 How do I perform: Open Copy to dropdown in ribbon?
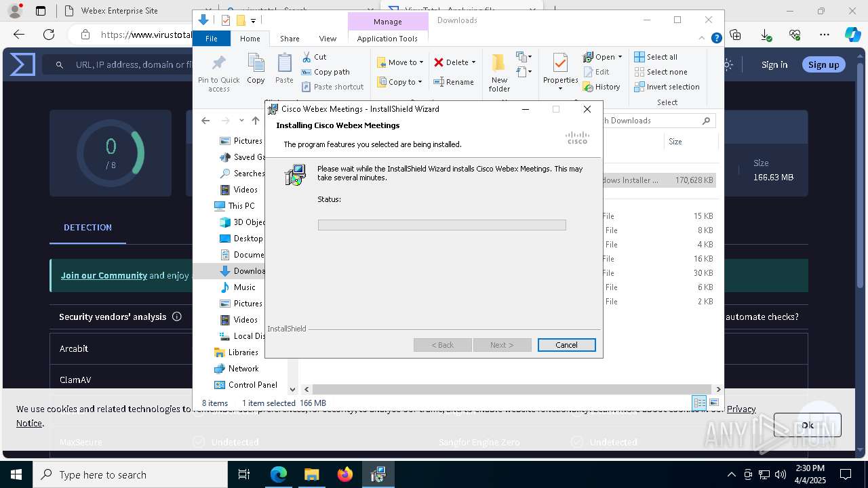coord(400,82)
